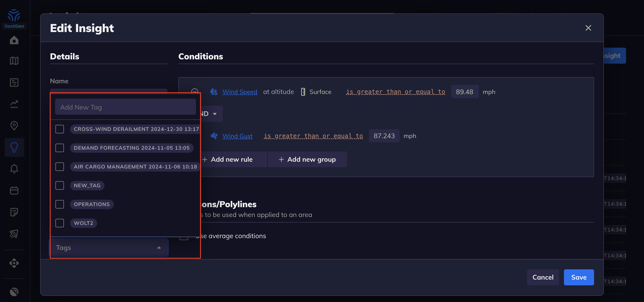Change the Wind Speed parameter link
The width and height of the screenshot is (644, 302).
(240, 92)
